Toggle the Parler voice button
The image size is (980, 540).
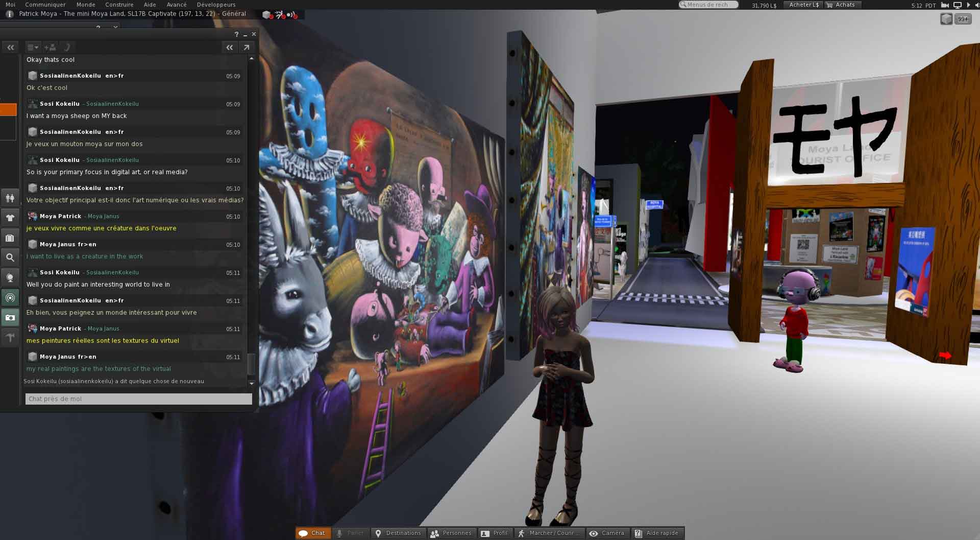pyautogui.click(x=350, y=533)
